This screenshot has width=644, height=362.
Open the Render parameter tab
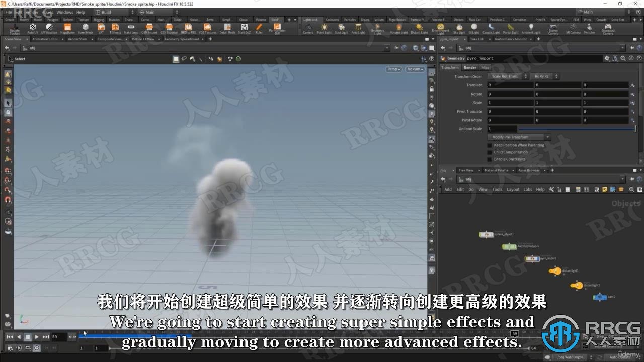[x=470, y=67]
